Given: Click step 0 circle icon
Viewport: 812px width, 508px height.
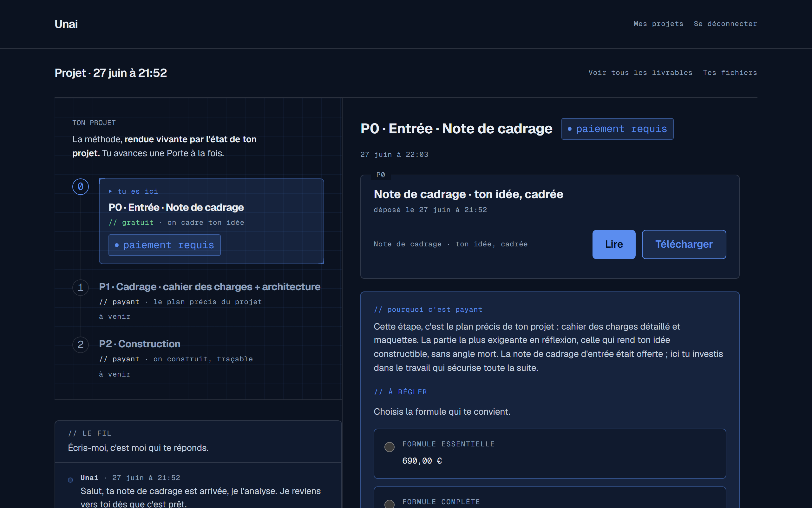Looking at the screenshot, I should tap(81, 186).
